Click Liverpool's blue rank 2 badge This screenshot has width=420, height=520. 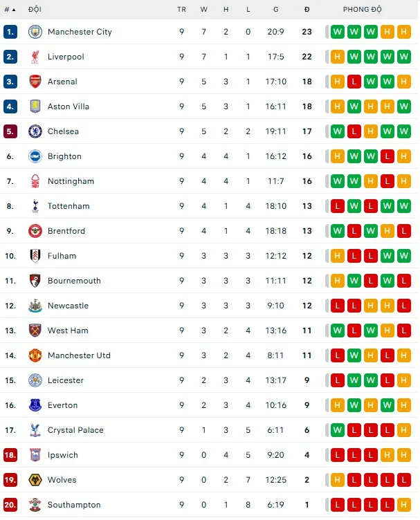tap(10, 57)
